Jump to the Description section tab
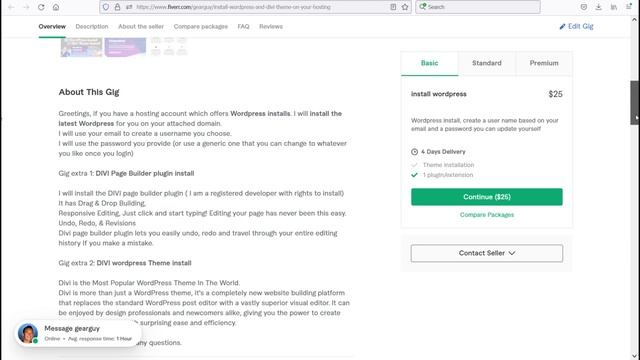Screen dimensions: 640x360 (92, 27)
